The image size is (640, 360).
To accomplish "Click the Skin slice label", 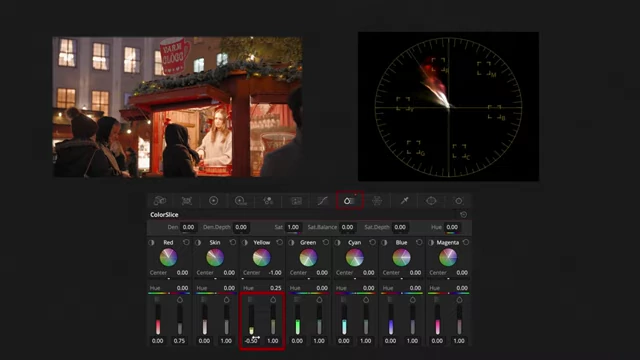I will click(215, 242).
